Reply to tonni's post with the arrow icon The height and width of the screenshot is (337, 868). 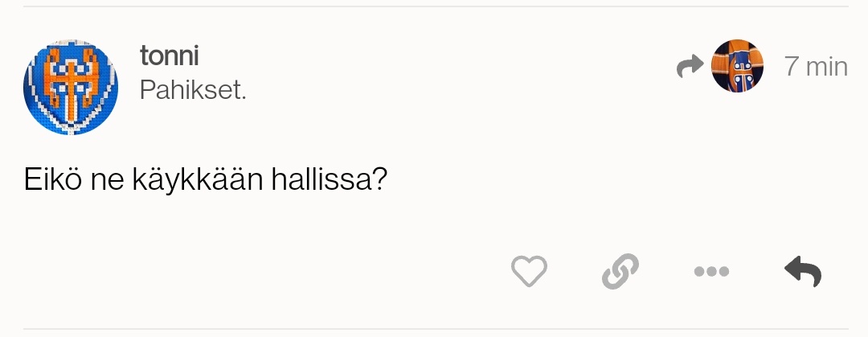click(802, 271)
